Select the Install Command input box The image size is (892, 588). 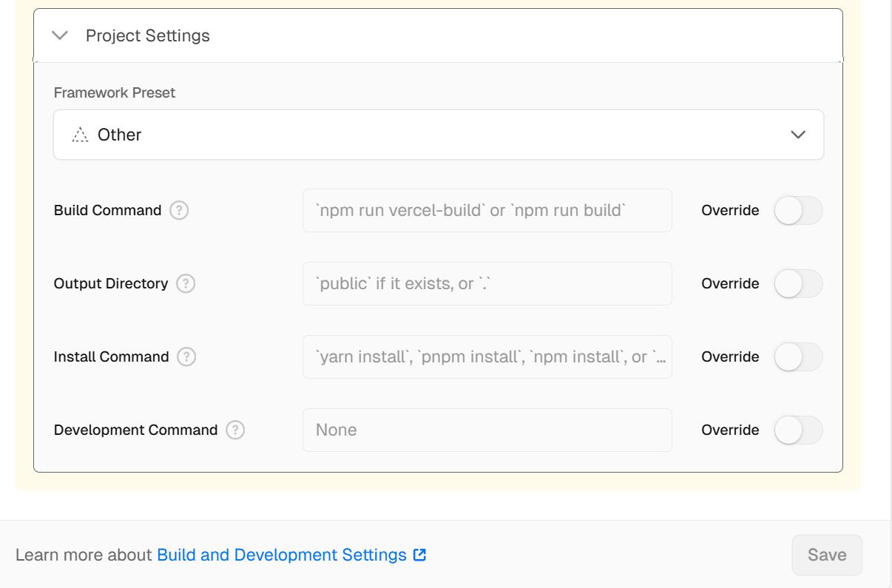click(x=487, y=357)
